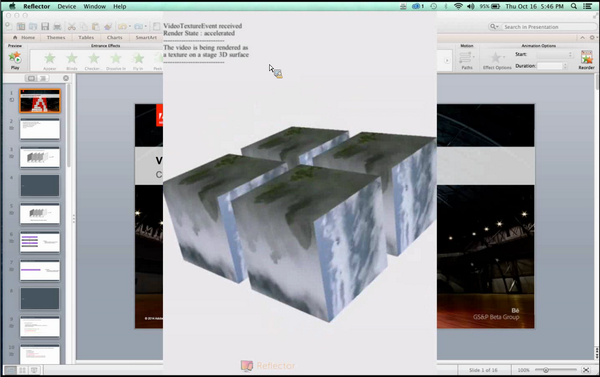Switch to slide sorter view button

(23, 370)
